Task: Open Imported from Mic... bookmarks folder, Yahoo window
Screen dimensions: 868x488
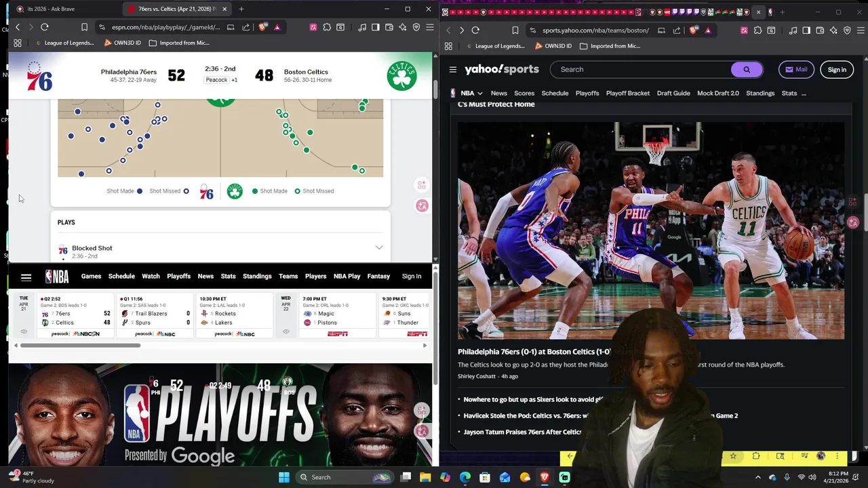Action: pyautogui.click(x=609, y=46)
